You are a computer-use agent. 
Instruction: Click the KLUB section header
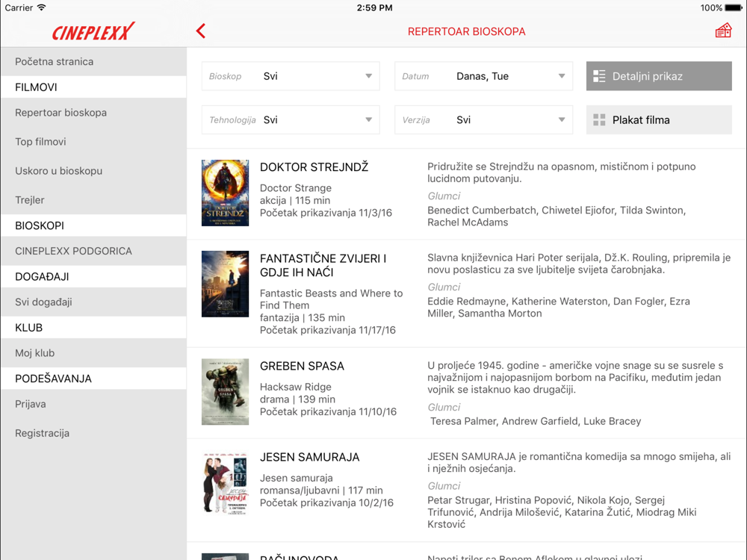tap(93, 328)
